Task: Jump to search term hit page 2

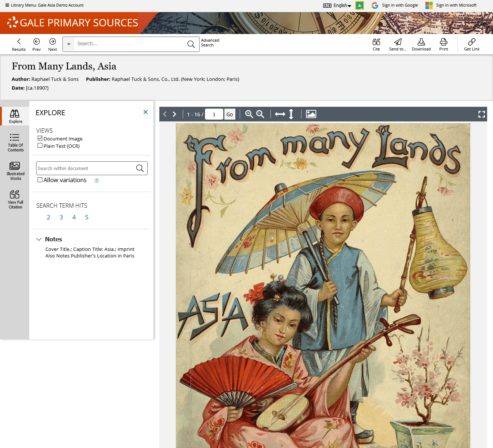Action: [48, 217]
